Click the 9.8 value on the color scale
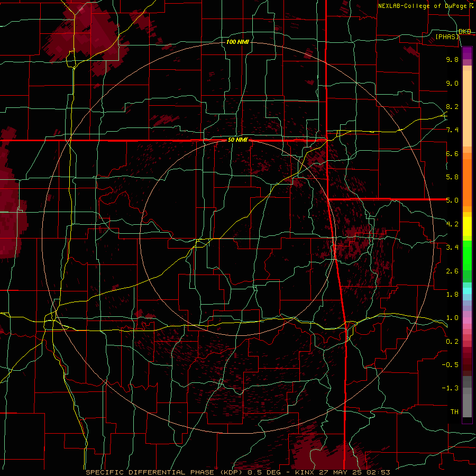 pos(452,59)
